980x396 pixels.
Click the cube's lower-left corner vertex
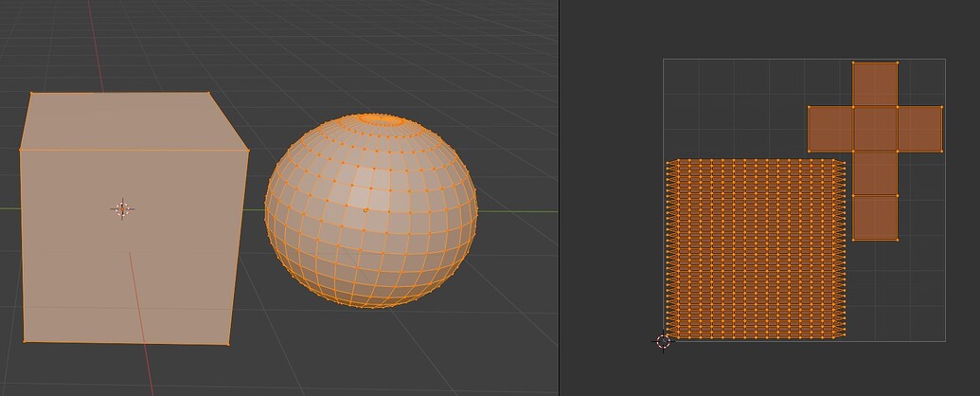pyautogui.click(x=25, y=341)
